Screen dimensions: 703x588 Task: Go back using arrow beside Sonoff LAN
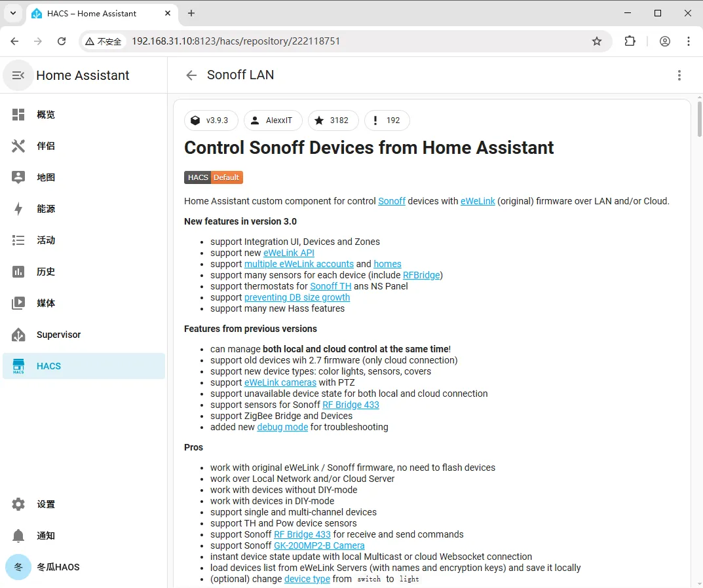[191, 75]
